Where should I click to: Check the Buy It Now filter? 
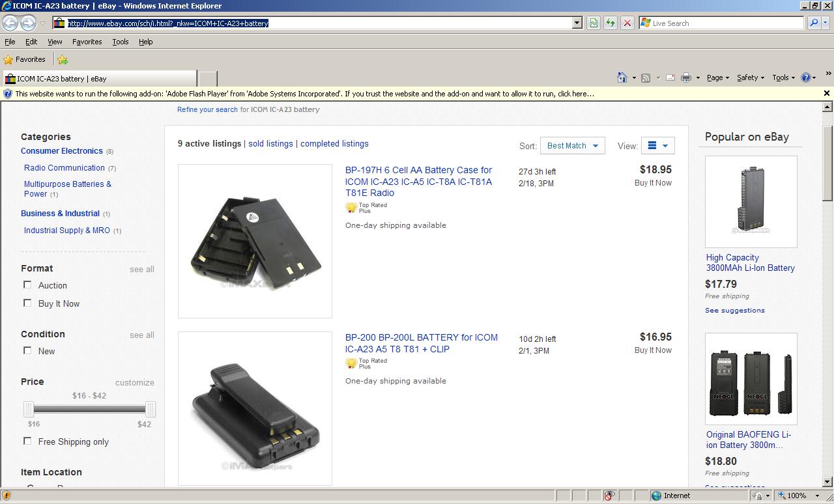coord(27,303)
